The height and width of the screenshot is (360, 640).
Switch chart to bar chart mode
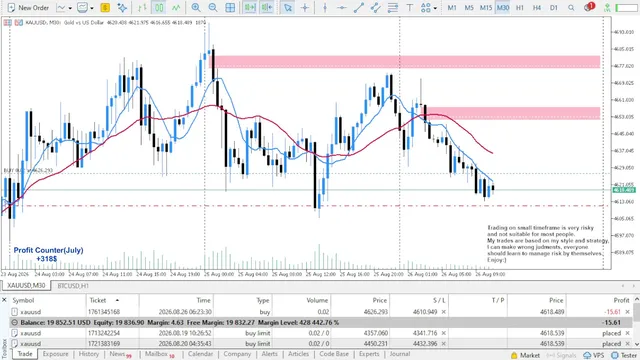(x=142, y=8)
